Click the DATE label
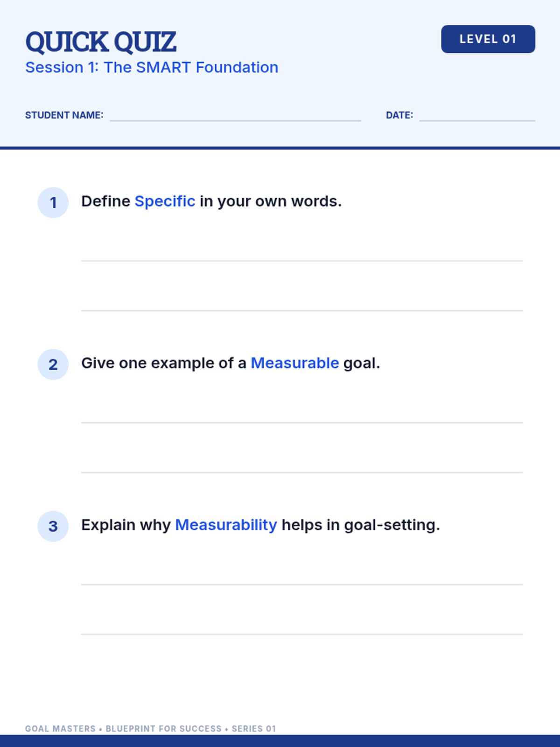560x747 pixels. (x=399, y=115)
